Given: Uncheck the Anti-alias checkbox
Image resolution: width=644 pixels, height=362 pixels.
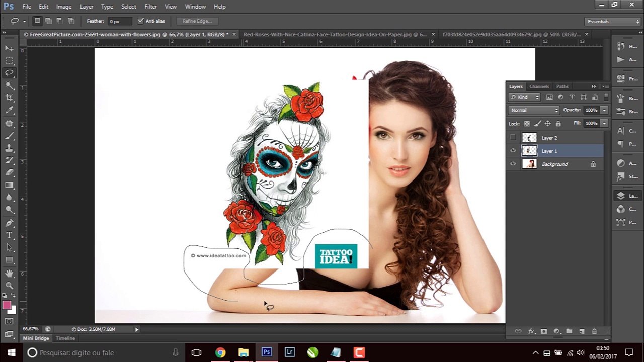Looking at the screenshot, I should 140,21.
